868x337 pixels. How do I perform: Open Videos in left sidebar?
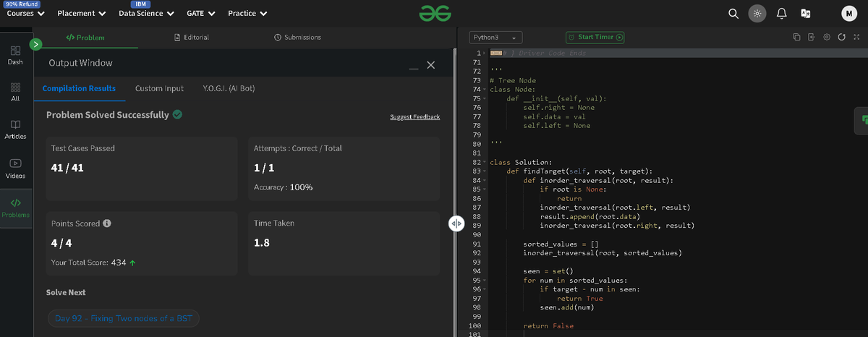click(15, 169)
